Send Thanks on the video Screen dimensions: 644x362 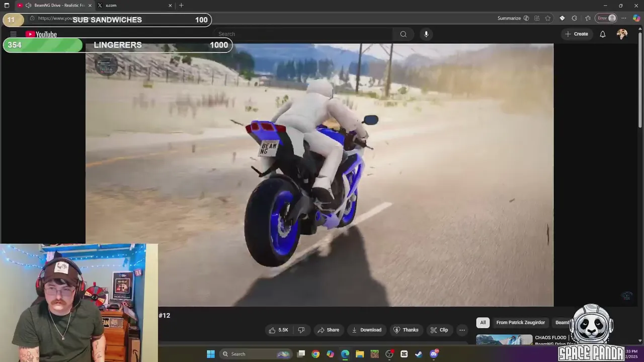(406, 330)
